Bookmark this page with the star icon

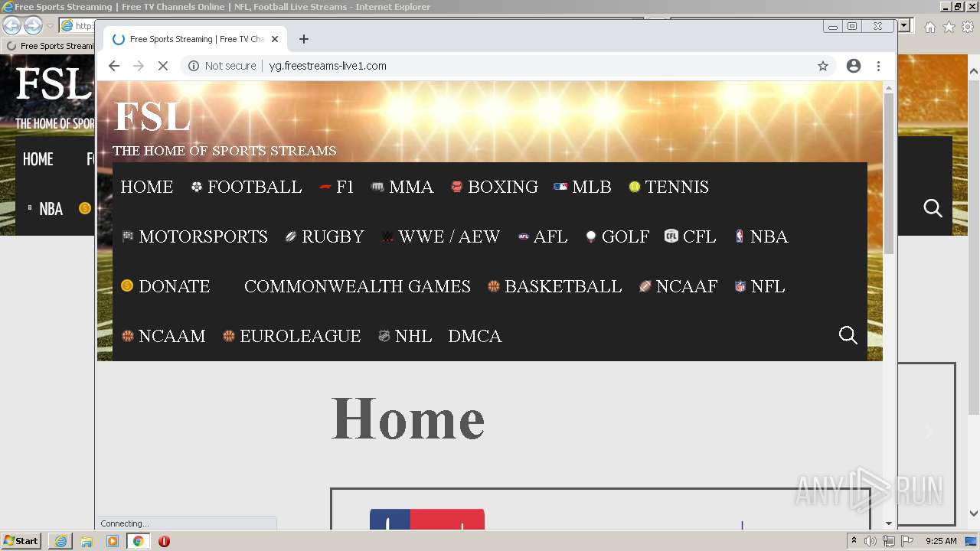[823, 66]
